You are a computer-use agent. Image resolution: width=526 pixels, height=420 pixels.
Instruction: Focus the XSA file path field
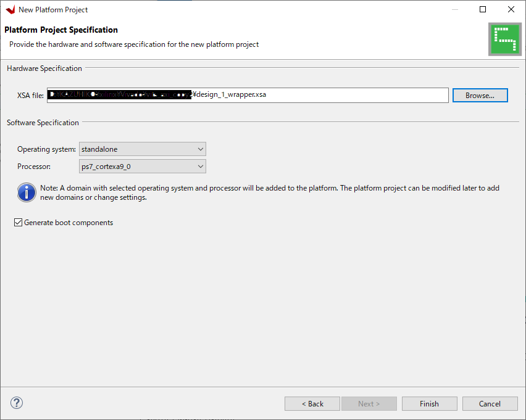248,95
